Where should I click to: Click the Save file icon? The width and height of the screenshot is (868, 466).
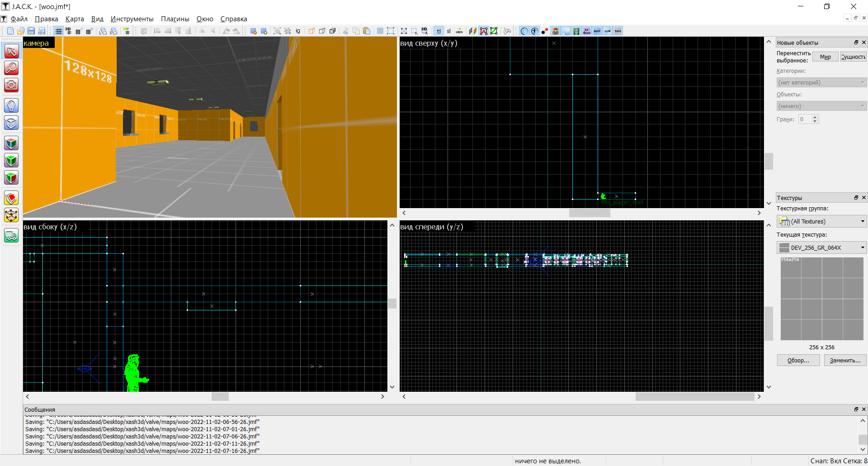(x=31, y=31)
